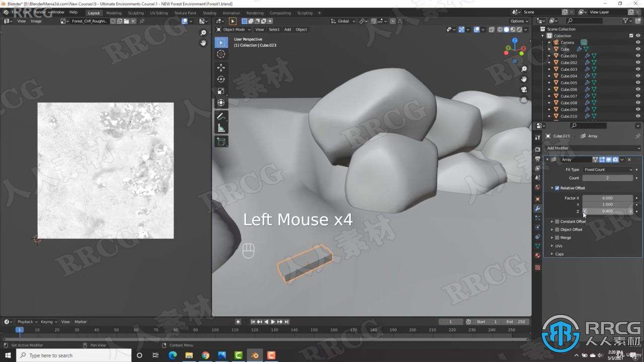Pin the Array properties panel
Image resolution: width=644 pixels, height=362 pixels.
[x=637, y=136]
